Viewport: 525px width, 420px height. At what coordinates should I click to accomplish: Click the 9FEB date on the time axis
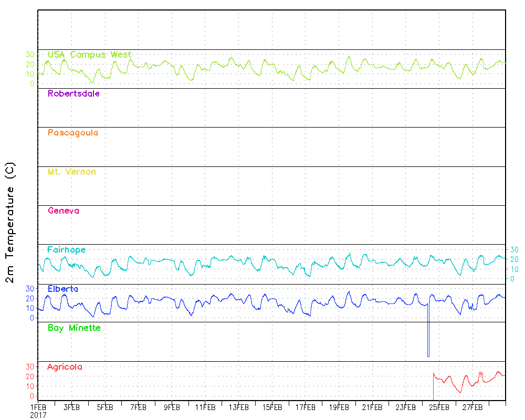coord(172,407)
